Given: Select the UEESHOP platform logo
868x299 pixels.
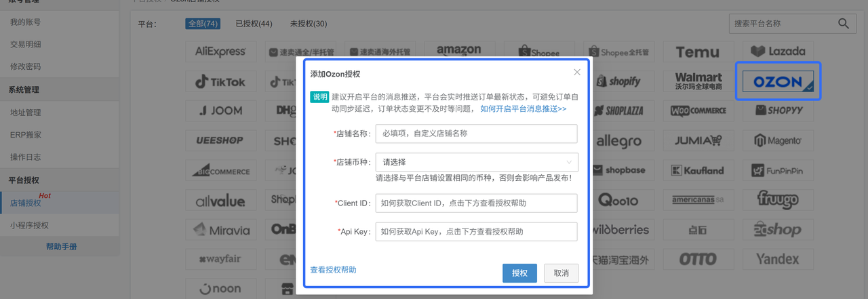Looking at the screenshot, I should pos(220,141).
